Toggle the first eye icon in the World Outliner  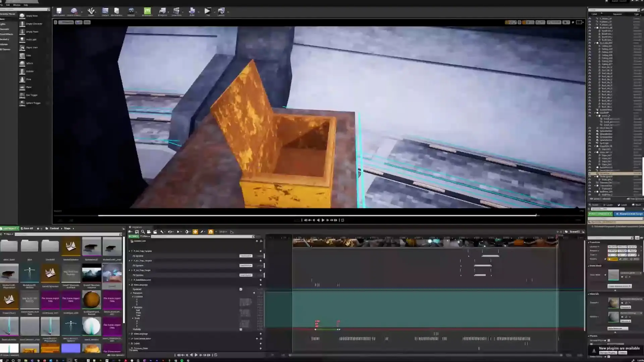tap(590, 19)
